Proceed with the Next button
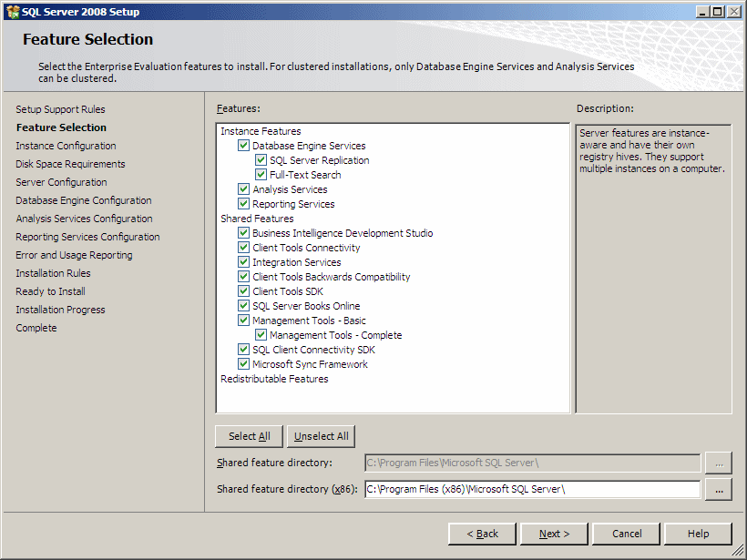This screenshot has width=747, height=560. tap(554, 534)
